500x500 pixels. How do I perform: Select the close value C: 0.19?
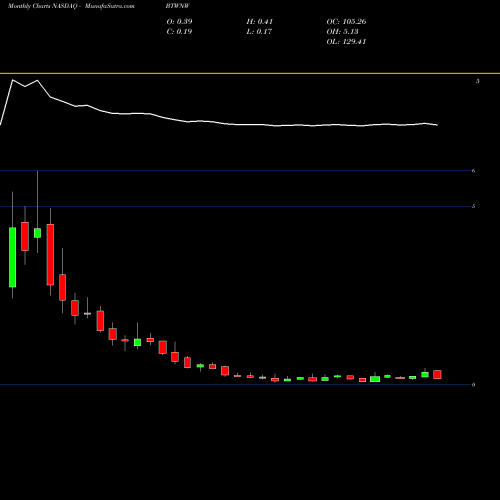coord(179,31)
